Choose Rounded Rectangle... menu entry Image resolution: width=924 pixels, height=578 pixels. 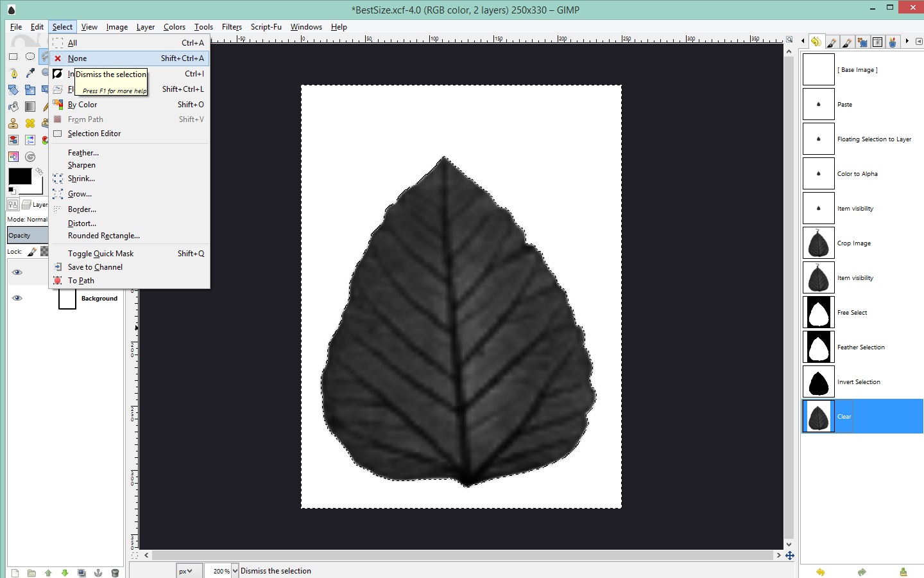(x=129, y=236)
